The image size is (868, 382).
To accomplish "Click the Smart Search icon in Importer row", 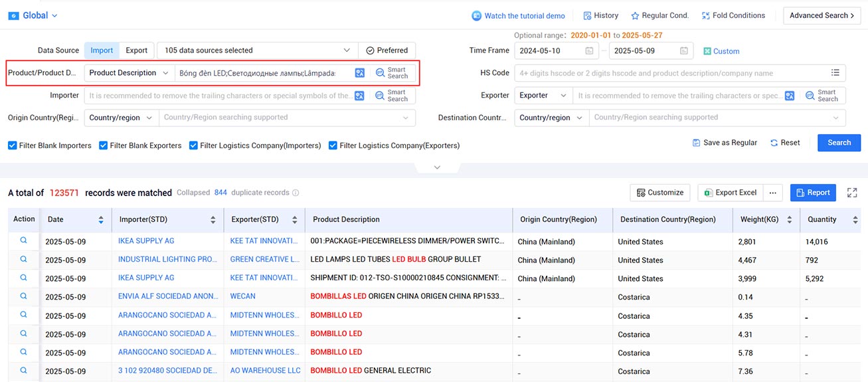I will point(391,96).
